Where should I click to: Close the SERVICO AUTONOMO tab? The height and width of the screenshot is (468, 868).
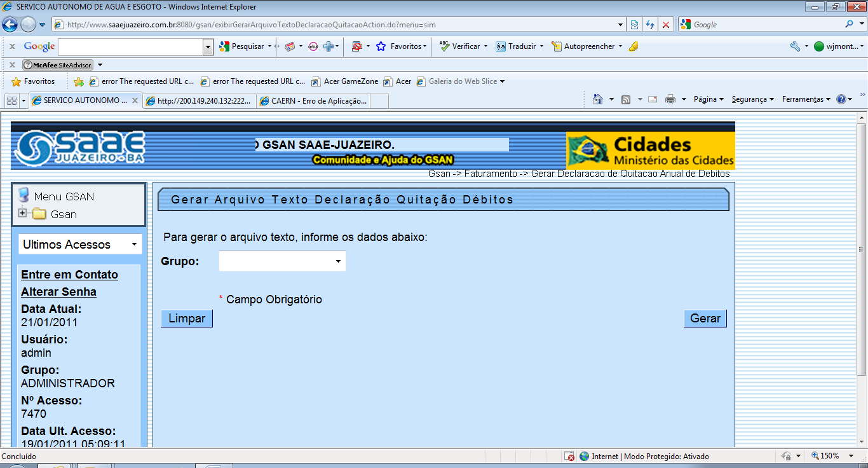coord(135,100)
